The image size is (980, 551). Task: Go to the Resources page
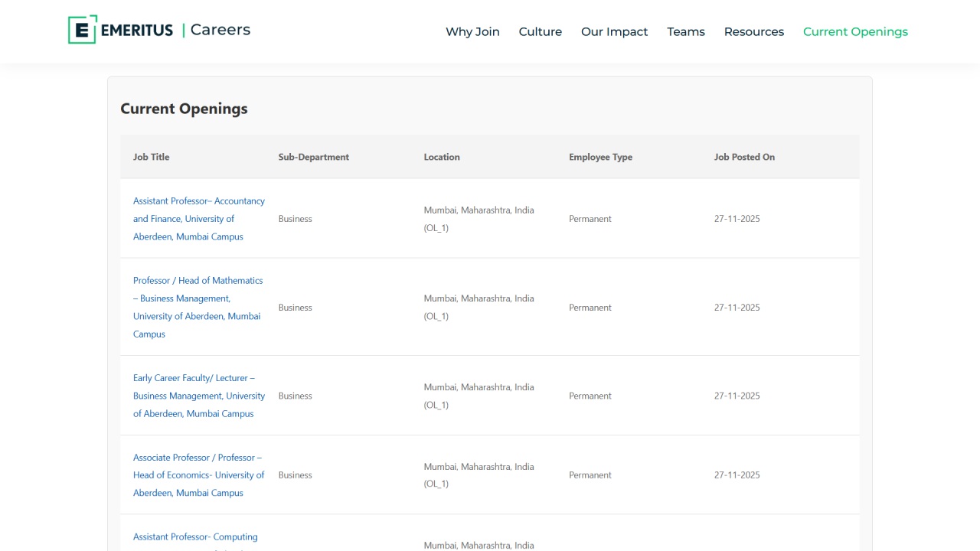pyautogui.click(x=753, y=31)
